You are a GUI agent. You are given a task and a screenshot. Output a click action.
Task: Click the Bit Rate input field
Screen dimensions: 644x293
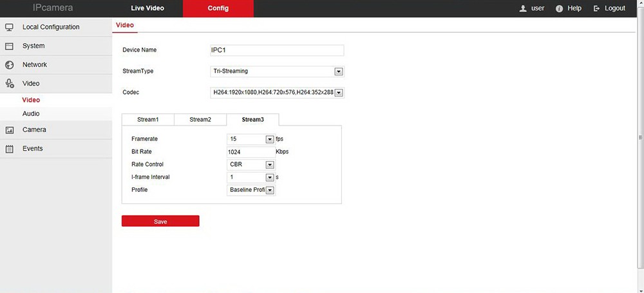(x=251, y=152)
